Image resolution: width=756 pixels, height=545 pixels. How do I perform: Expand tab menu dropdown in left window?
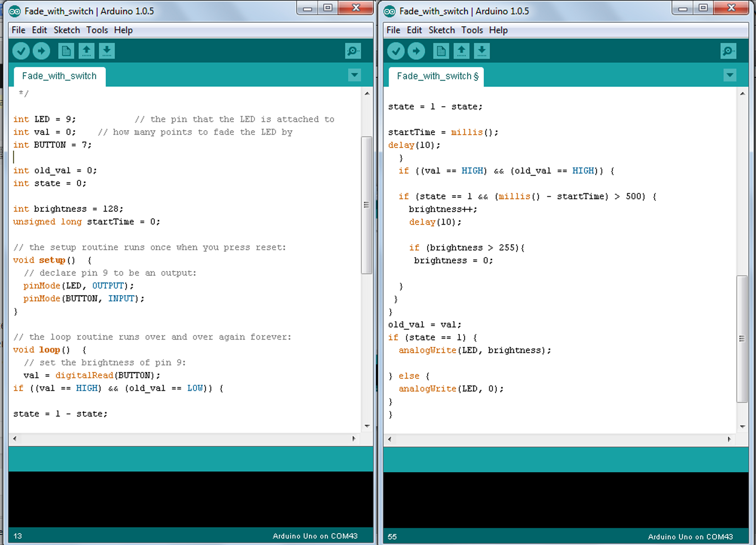[354, 75]
